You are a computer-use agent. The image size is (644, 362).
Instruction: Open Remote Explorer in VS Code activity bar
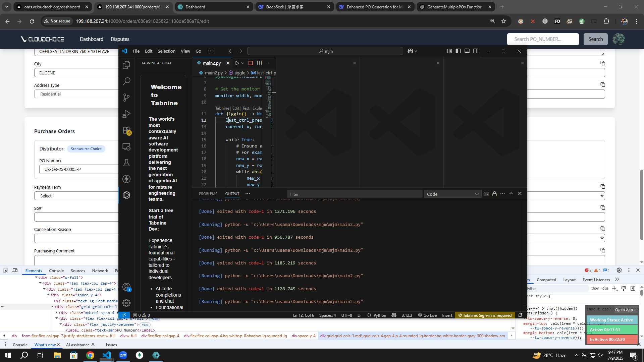[x=126, y=146]
